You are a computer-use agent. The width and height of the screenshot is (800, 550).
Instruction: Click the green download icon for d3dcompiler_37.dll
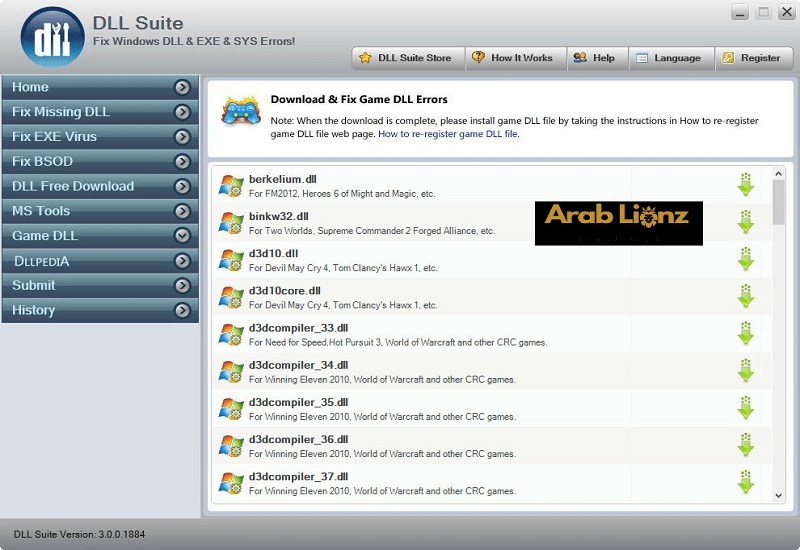point(745,481)
